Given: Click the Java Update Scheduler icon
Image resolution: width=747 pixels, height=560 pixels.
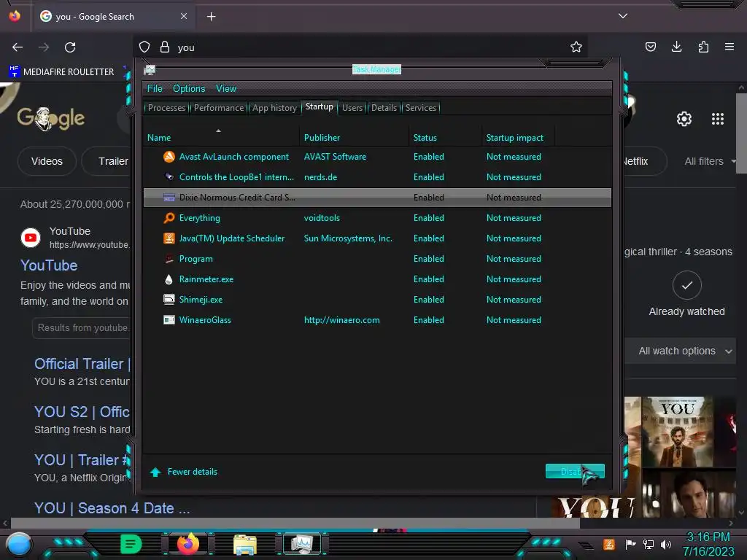Looking at the screenshot, I should 169,238.
